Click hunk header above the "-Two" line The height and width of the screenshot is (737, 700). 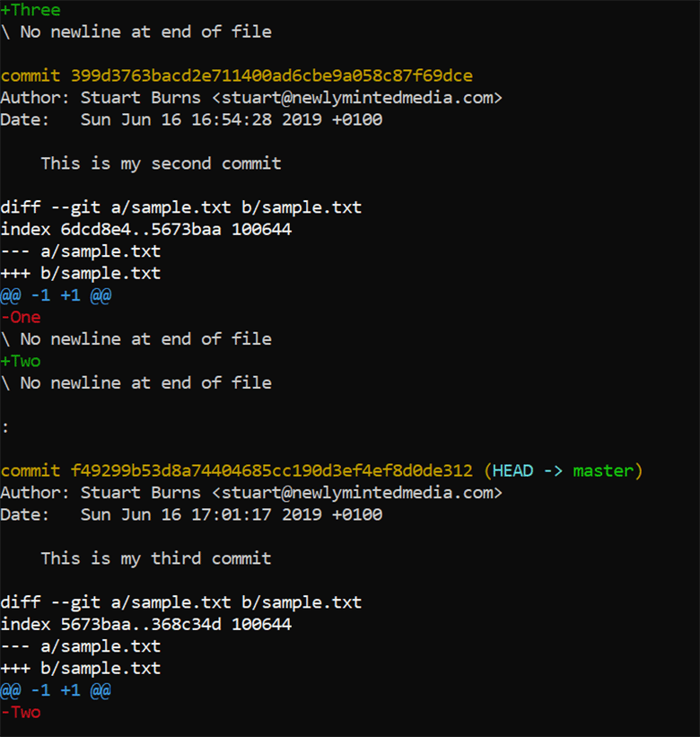[56, 690]
